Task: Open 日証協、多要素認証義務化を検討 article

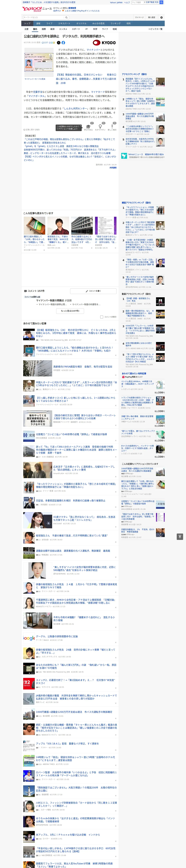Action: (x=71, y=501)
